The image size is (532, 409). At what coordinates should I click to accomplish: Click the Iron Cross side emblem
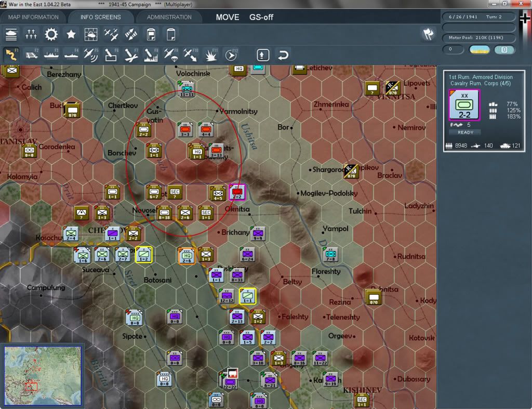[x=525, y=18]
